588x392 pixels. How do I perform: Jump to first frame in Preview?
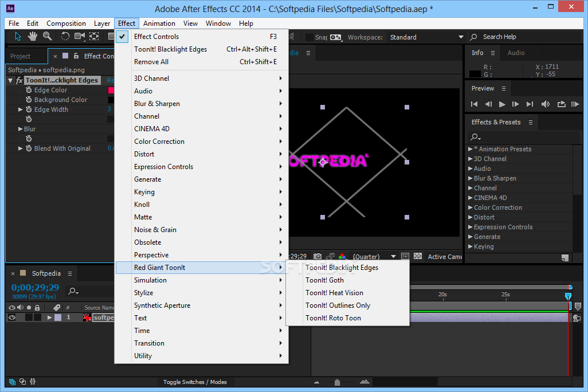(x=475, y=104)
